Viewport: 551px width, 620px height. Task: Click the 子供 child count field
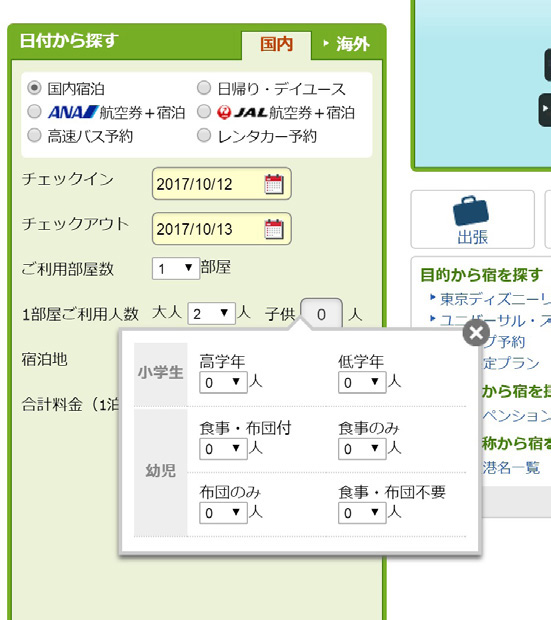pos(322,314)
